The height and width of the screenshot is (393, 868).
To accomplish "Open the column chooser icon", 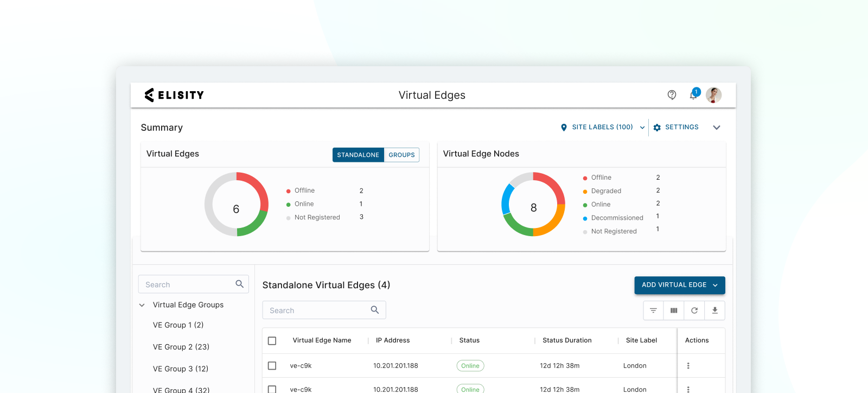I will pyautogui.click(x=674, y=310).
